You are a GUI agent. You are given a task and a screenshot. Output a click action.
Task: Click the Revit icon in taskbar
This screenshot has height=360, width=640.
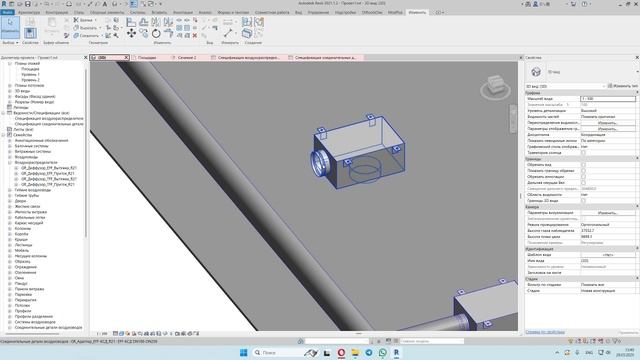(x=396, y=352)
